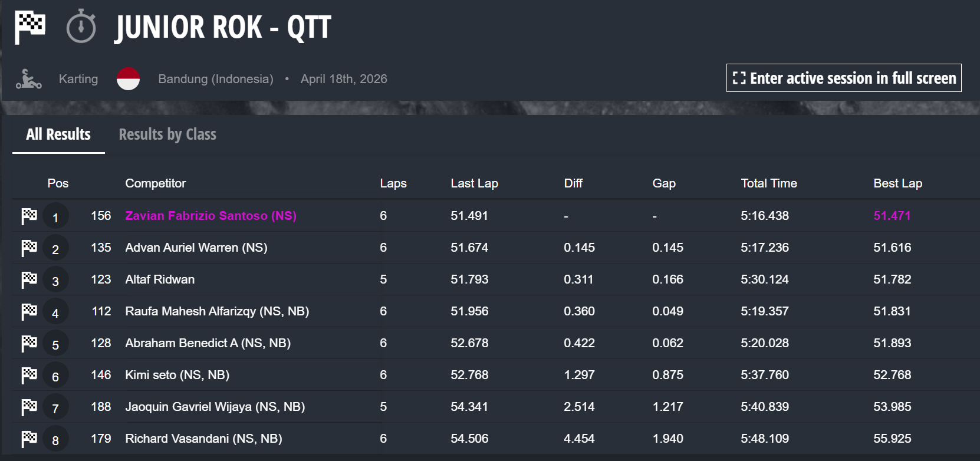
Task: Click the Best Lap column header
Action: click(897, 183)
